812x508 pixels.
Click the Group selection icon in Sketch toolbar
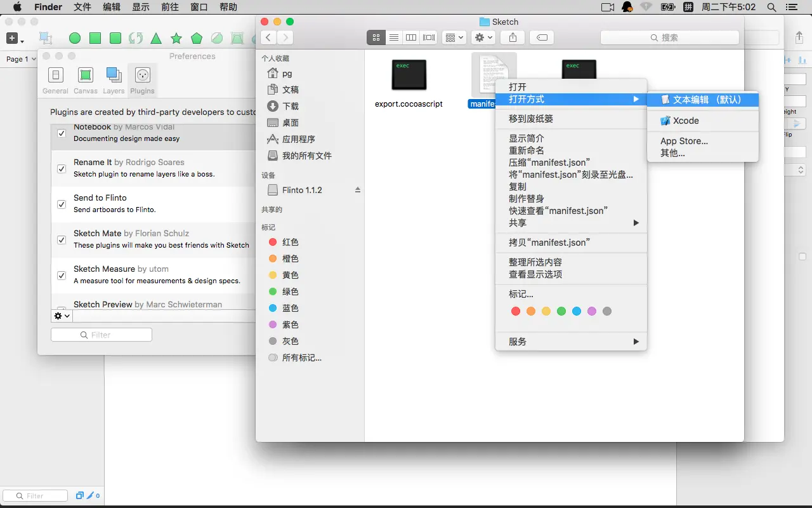click(x=46, y=38)
